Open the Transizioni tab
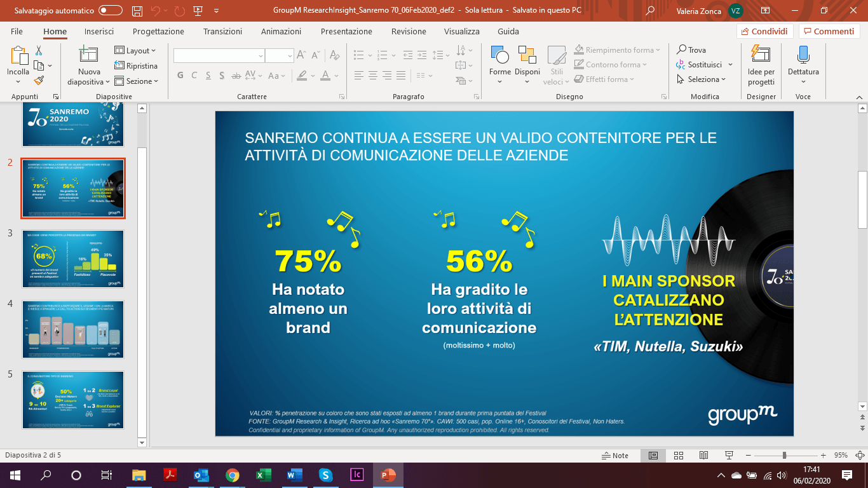868x488 pixels. point(222,31)
